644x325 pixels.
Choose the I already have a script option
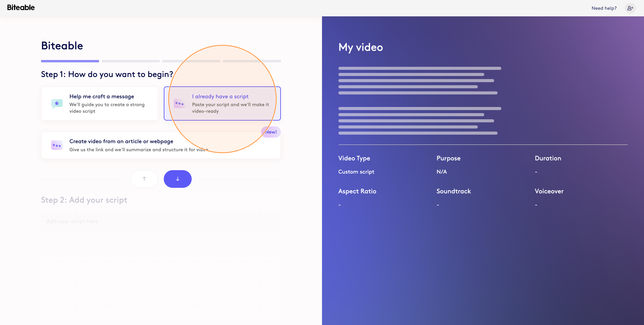point(222,103)
